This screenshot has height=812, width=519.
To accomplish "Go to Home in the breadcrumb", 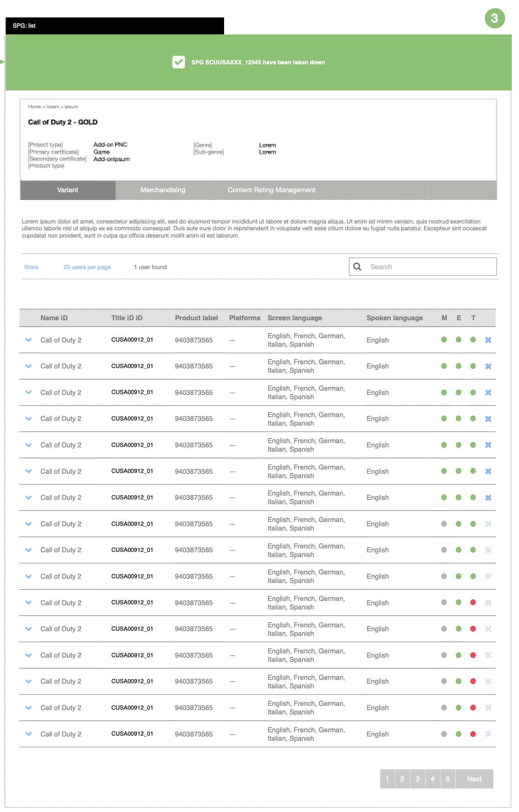I will click(34, 107).
